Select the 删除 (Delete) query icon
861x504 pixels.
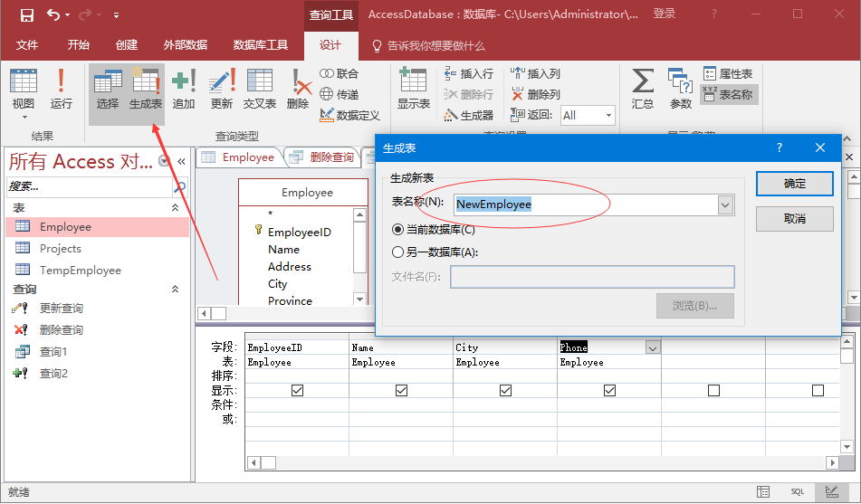click(x=298, y=89)
